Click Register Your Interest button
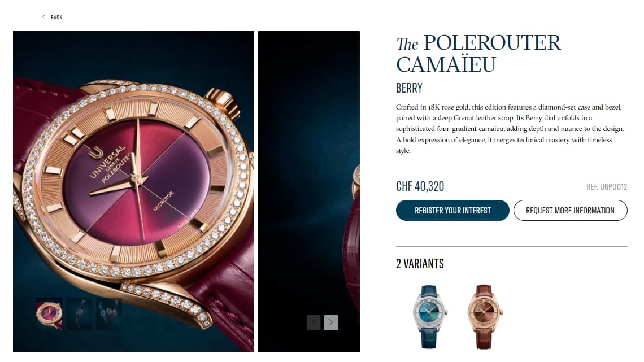Screen dimensions: 644x362 [452, 210]
